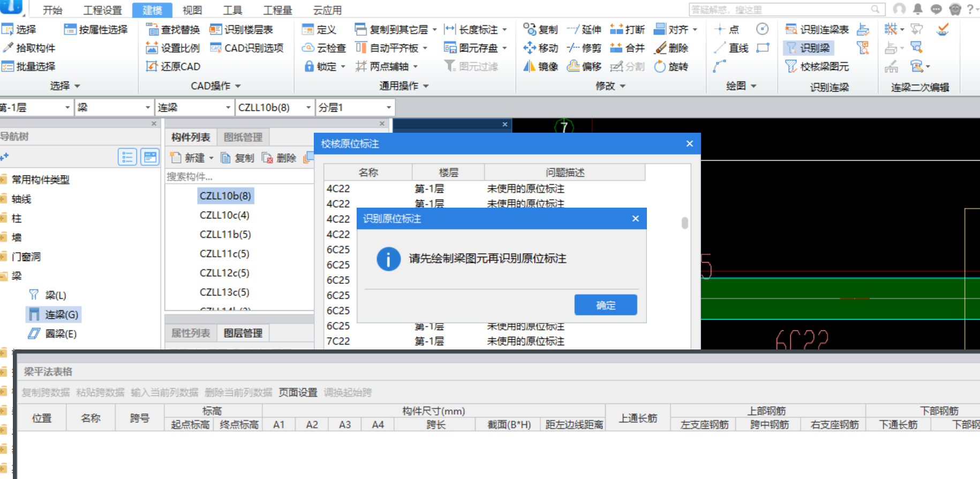Screen dimensions: 980x479
Task: Open the 开始 ribbon tab
Action: click(x=52, y=10)
